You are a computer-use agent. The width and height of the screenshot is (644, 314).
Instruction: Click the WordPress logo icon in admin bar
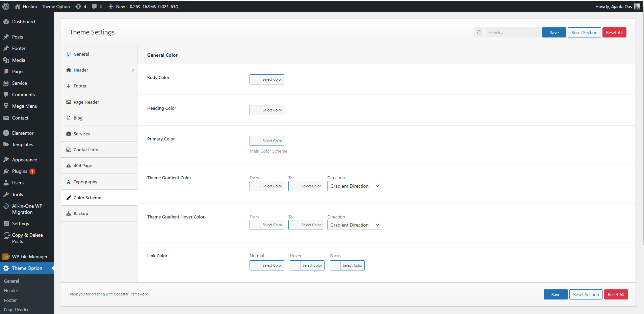coord(6,6)
